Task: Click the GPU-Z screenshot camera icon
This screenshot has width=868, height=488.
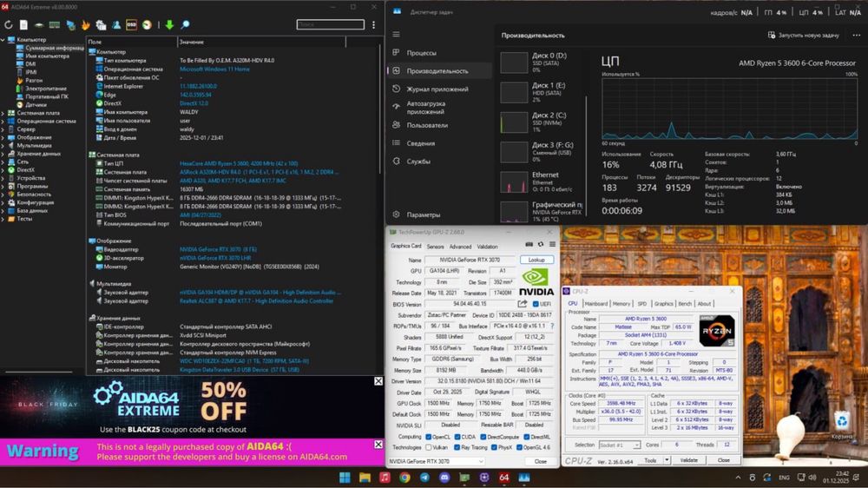Action: 529,244
